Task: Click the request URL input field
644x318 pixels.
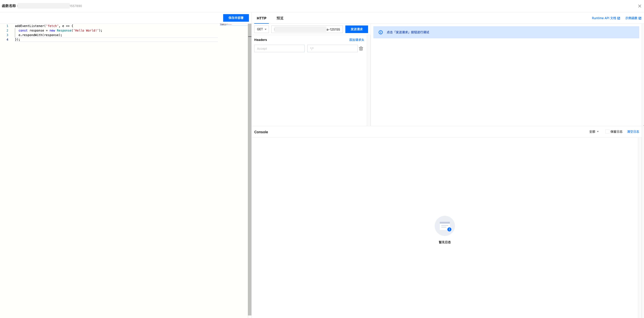Action: click(307, 29)
